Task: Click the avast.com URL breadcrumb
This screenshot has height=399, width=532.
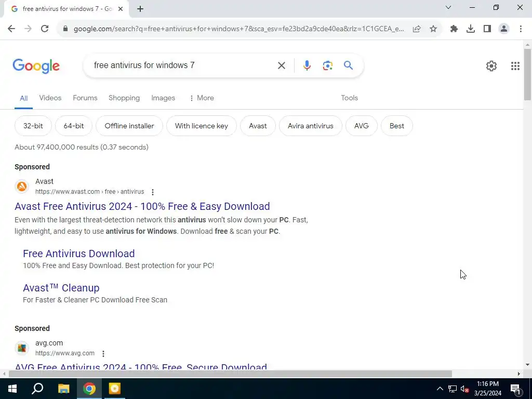Action: [x=89, y=192]
